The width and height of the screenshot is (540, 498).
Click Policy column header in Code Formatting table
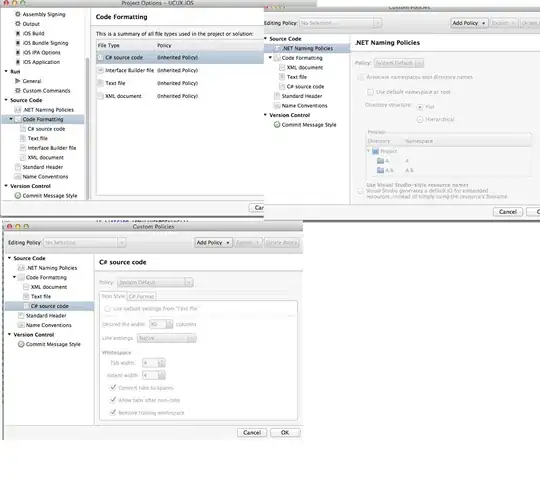click(164, 45)
